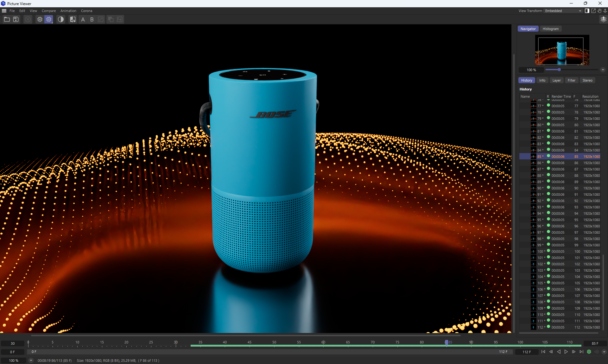Open the Layer tab

coord(556,80)
